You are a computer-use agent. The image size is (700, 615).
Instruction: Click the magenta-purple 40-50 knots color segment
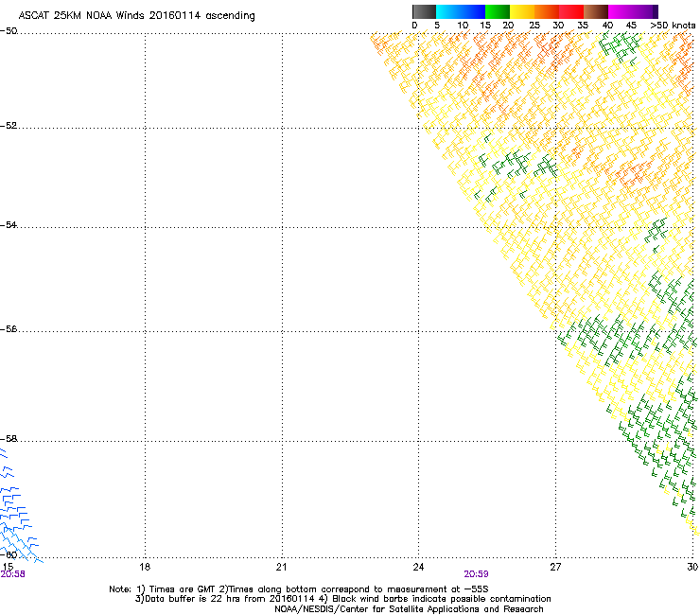pos(633,11)
